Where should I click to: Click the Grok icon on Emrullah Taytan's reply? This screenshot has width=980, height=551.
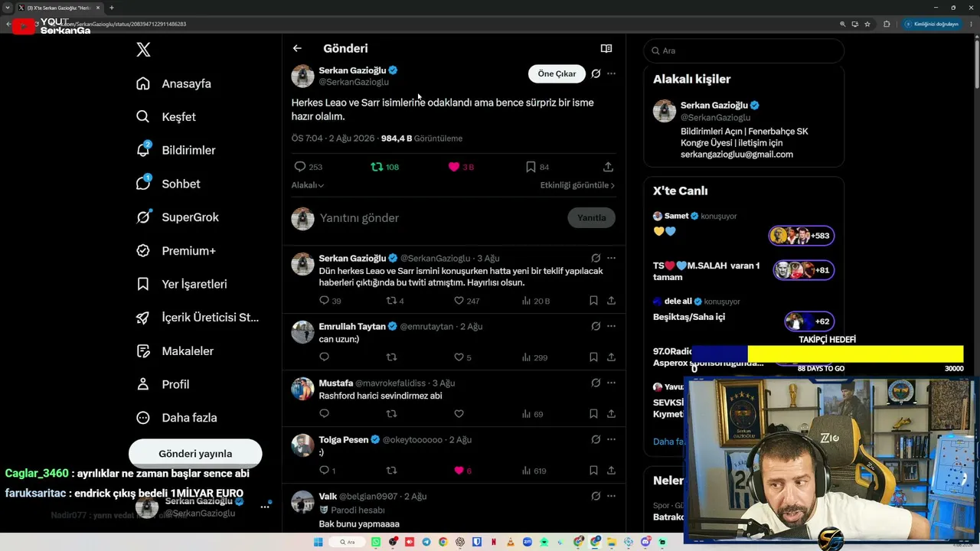(x=596, y=326)
